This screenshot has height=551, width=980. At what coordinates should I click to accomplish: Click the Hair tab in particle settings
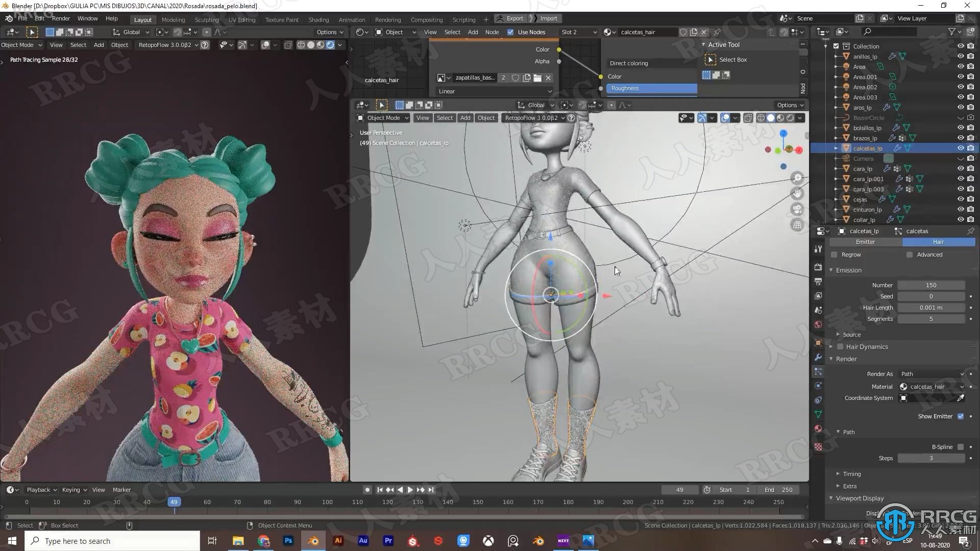(937, 241)
